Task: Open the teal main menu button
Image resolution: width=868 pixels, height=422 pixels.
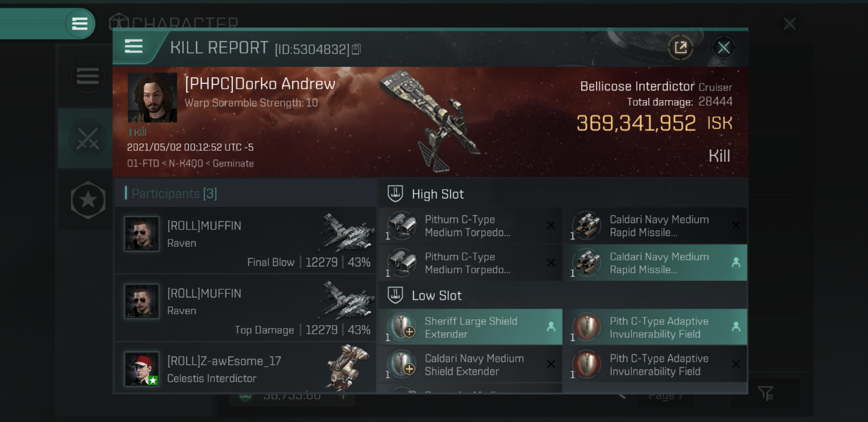Action: 80,23
